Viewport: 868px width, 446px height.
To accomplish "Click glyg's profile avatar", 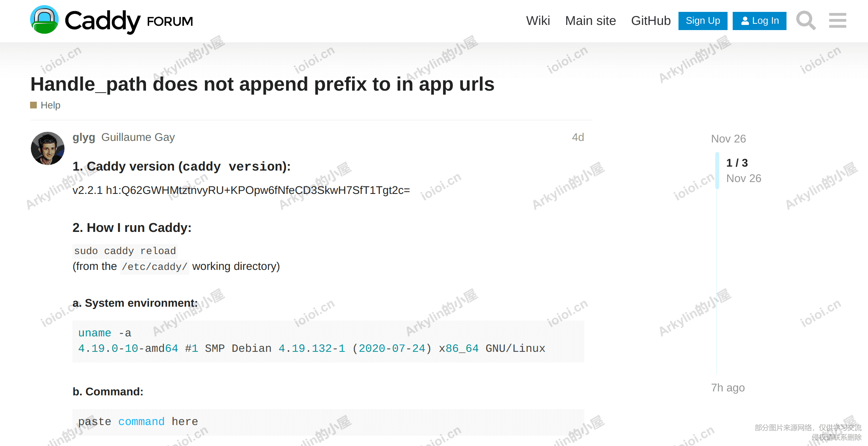I will [x=47, y=148].
